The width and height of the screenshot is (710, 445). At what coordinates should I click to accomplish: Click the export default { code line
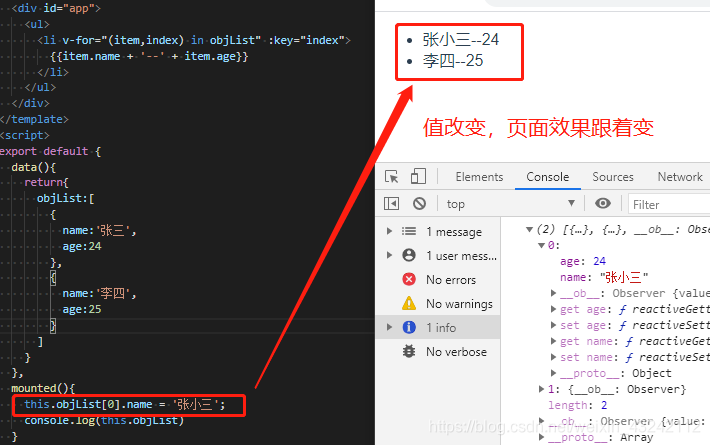point(50,151)
